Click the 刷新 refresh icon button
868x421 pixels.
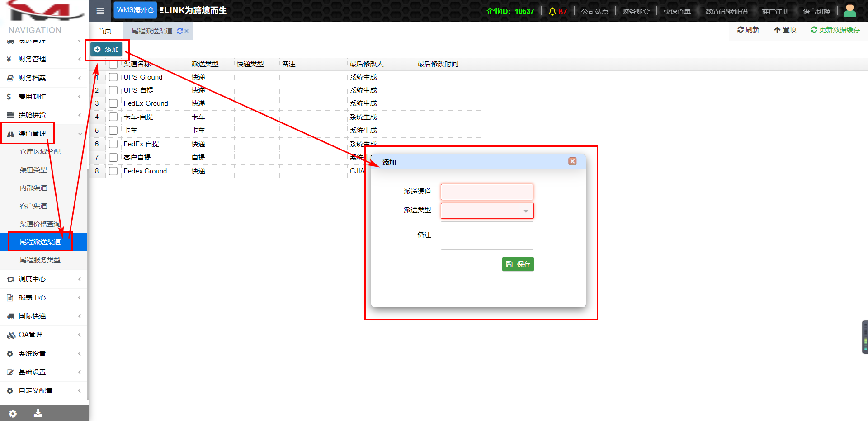[748, 29]
